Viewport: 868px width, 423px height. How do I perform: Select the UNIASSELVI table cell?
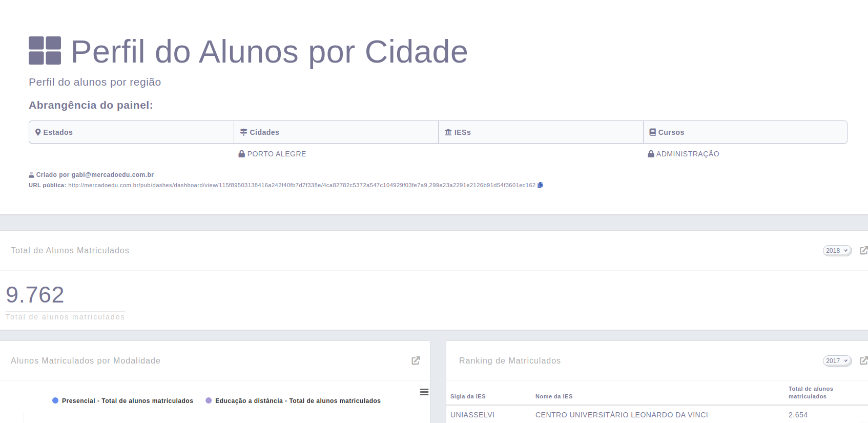[472, 415]
